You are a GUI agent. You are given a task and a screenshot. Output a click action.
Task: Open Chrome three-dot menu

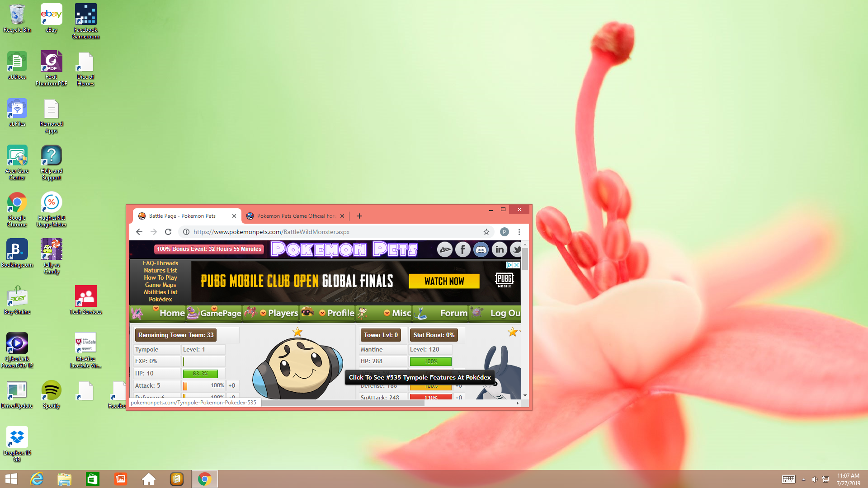tap(519, 232)
